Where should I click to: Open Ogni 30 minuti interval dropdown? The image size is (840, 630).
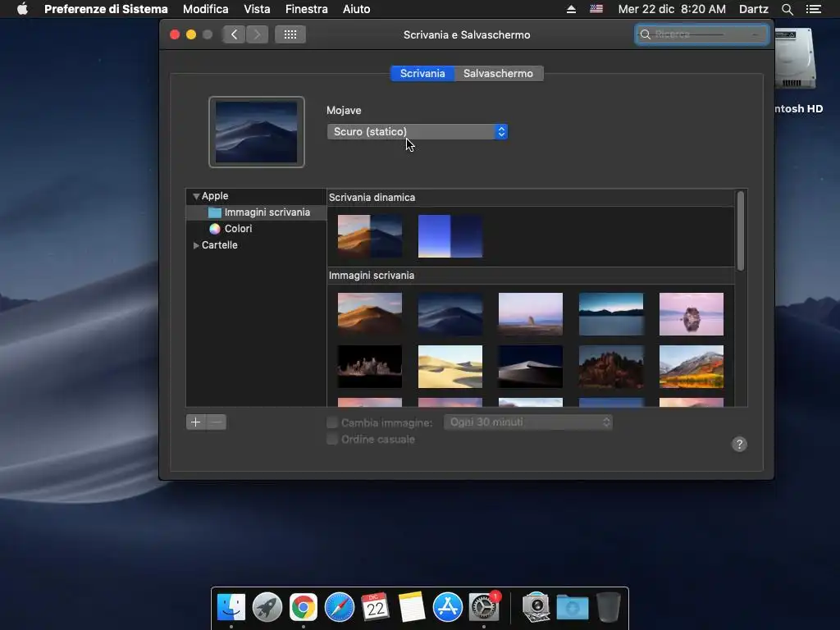[x=528, y=422]
